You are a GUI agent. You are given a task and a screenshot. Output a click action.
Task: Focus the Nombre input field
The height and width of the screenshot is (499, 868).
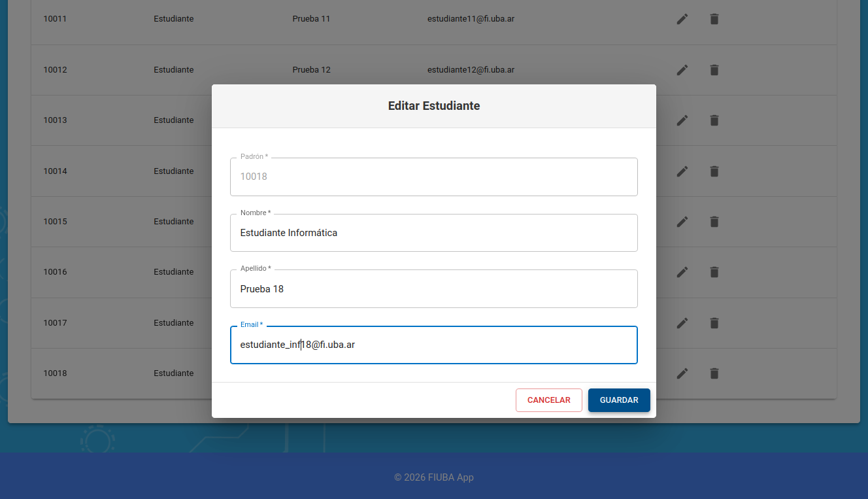[433, 233]
